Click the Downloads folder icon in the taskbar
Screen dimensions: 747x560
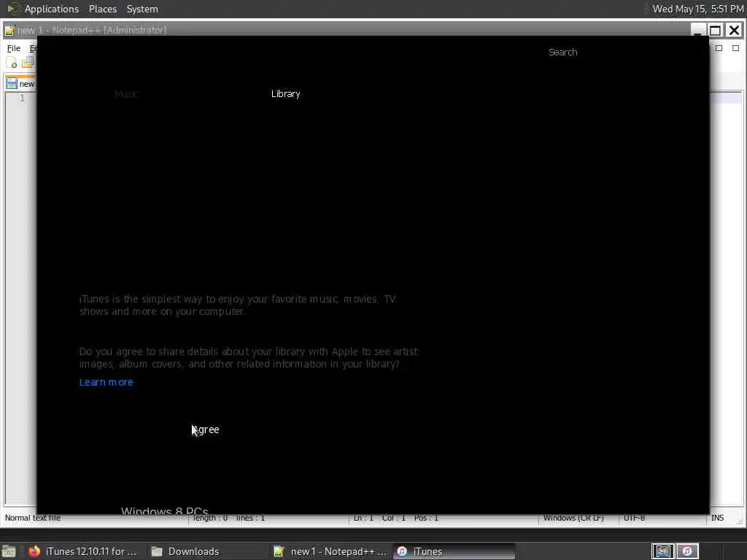click(157, 551)
